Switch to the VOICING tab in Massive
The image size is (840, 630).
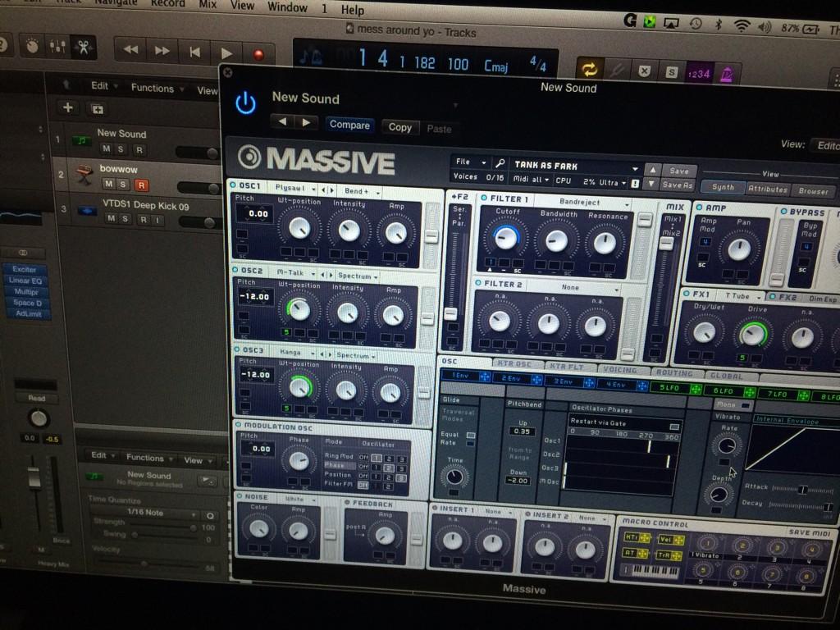[619, 369]
